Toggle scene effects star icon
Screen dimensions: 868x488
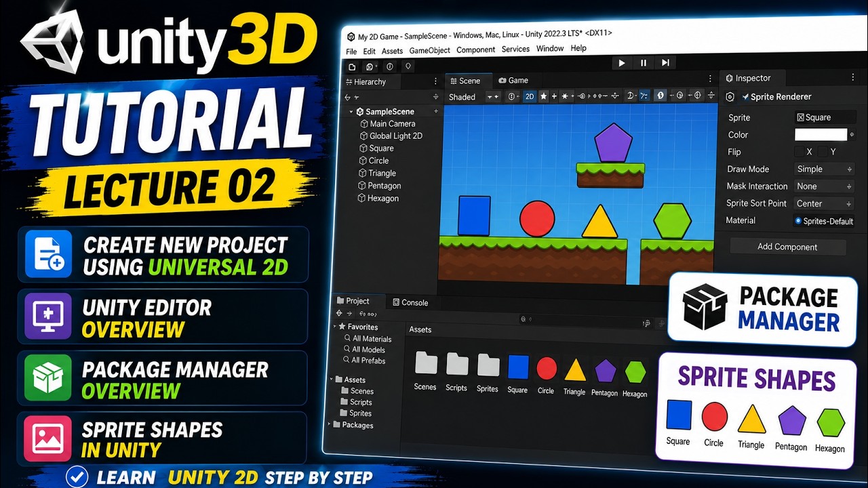[543, 96]
